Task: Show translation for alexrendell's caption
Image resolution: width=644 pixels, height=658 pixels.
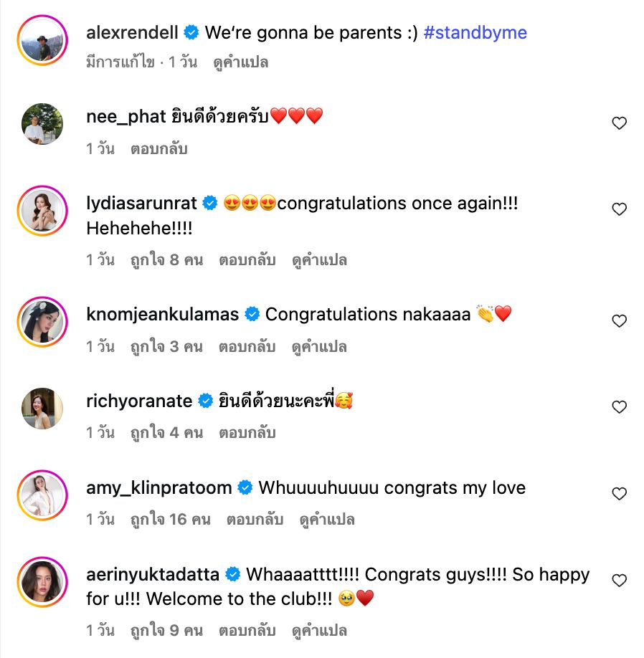Action: (x=241, y=62)
